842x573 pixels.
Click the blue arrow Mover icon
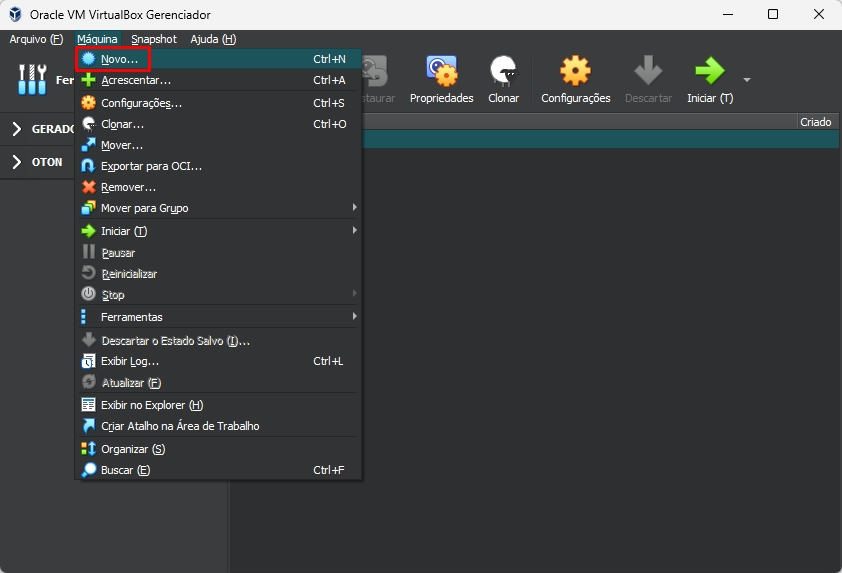pos(89,145)
